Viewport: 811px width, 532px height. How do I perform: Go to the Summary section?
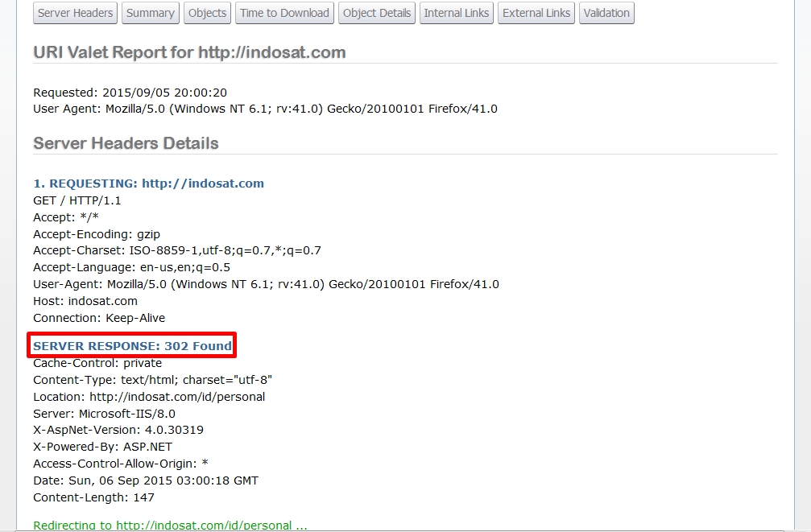150,13
